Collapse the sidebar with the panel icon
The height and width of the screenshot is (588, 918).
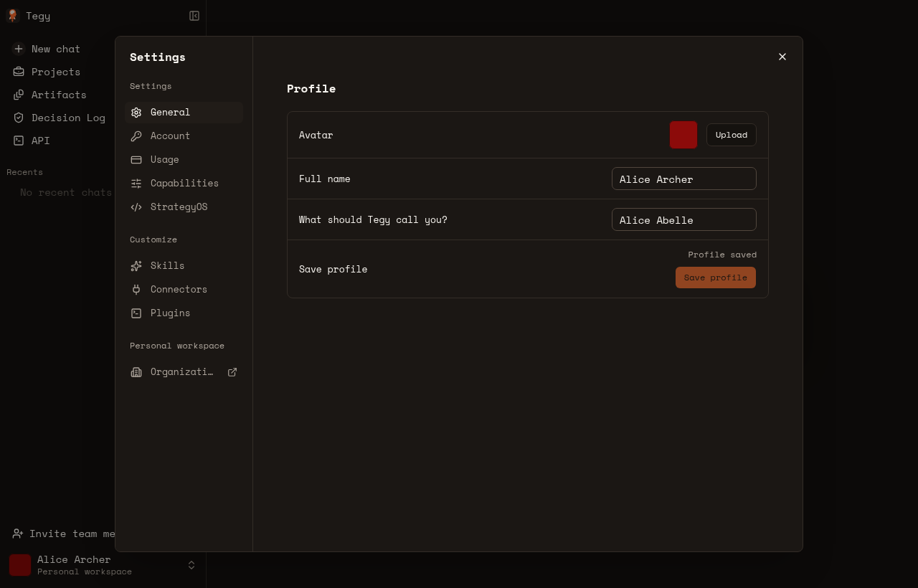[194, 16]
